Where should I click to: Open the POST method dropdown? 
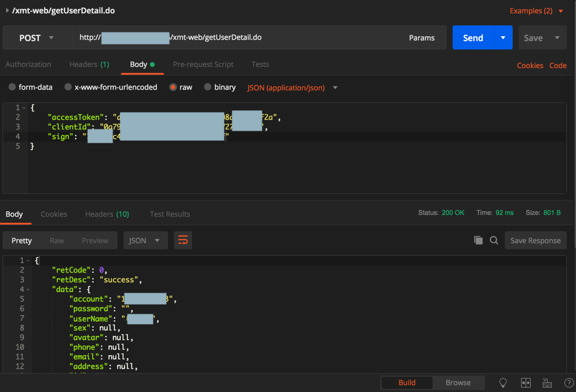coord(37,37)
